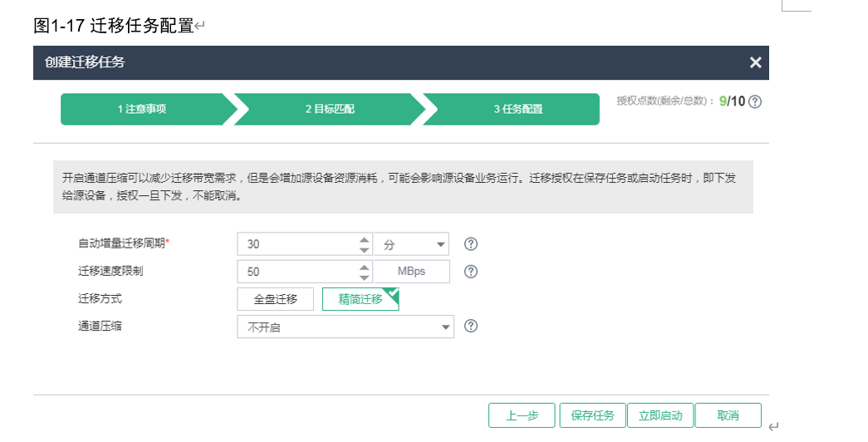Click the 通道压缩 label
Screen dimensions: 868x442
tap(100, 326)
